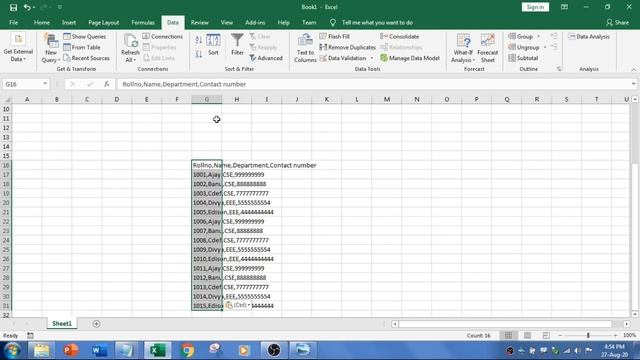Click the Share button
Viewport: 640px width, 360px height.
618,22
